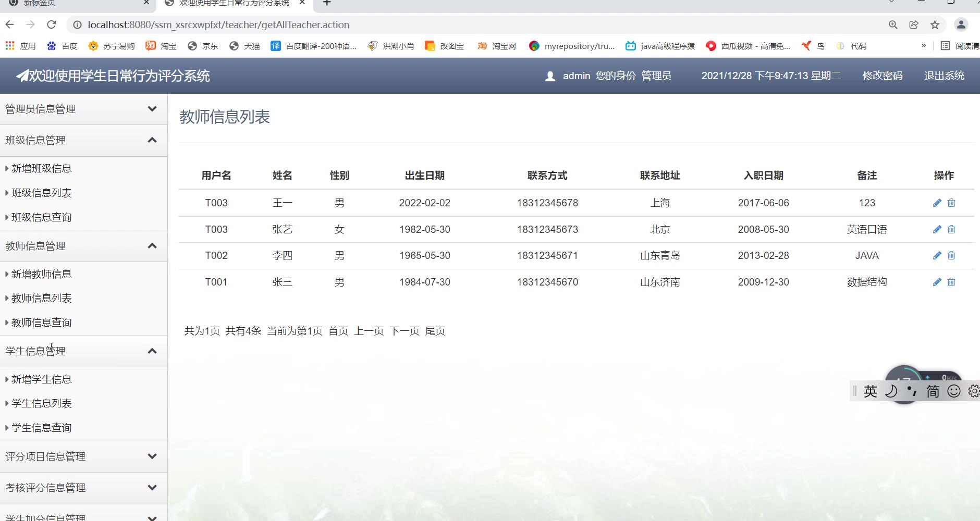Screen dimensions: 980x521
Task: Open the IME settings gear icon
Action: [x=974, y=391]
